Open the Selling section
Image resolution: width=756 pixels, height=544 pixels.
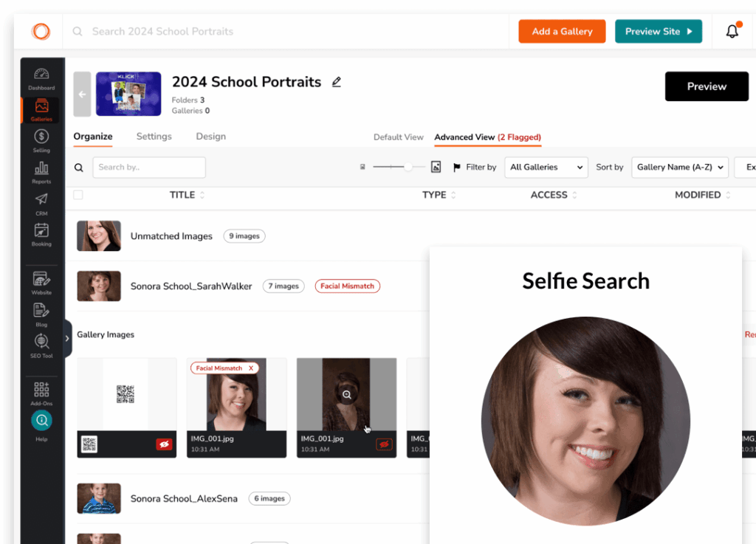coord(41,139)
